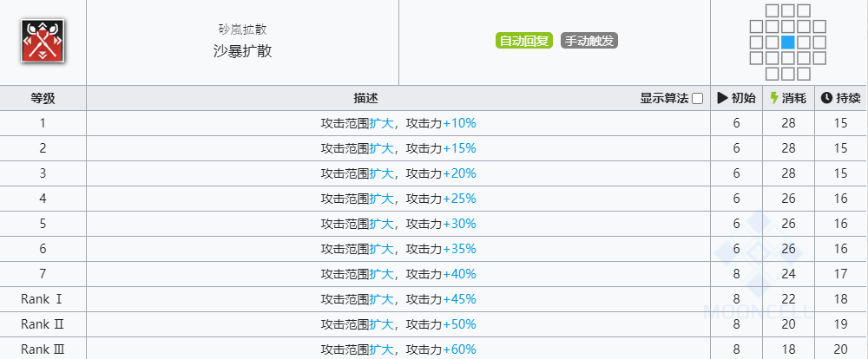Click the +60% attack value
This screenshot has width=868, height=359.
pyautogui.click(x=459, y=349)
